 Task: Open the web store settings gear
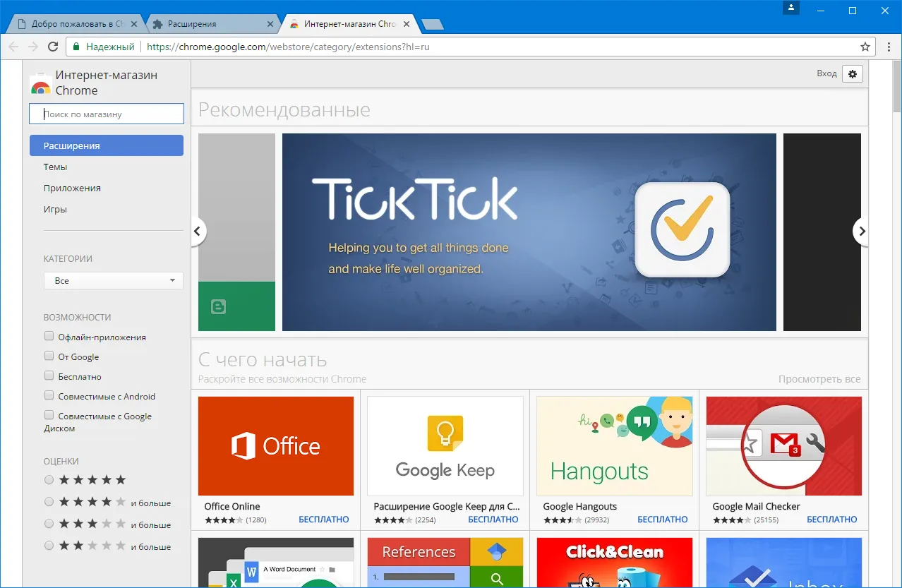tap(853, 73)
